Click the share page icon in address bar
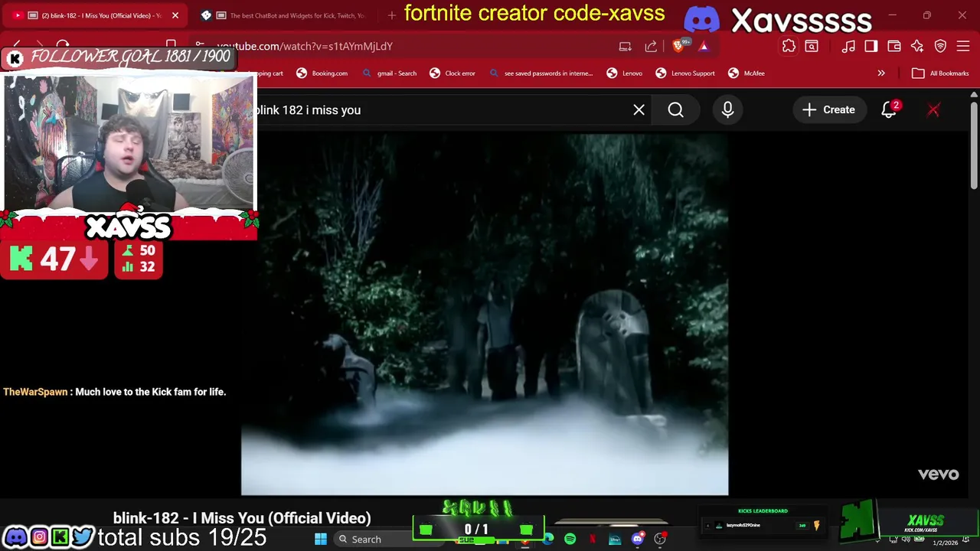 [651, 46]
